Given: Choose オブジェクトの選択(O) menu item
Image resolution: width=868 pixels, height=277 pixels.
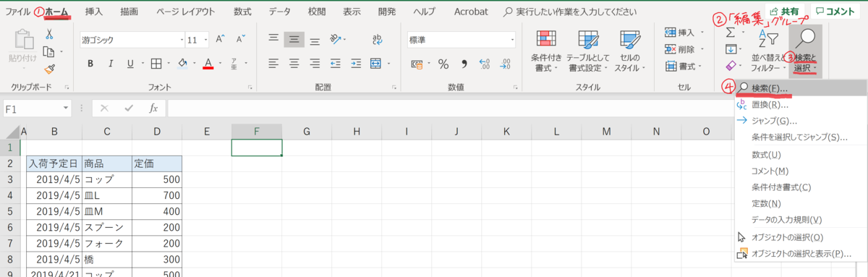Looking at the screenshot, I should point(800,237).
